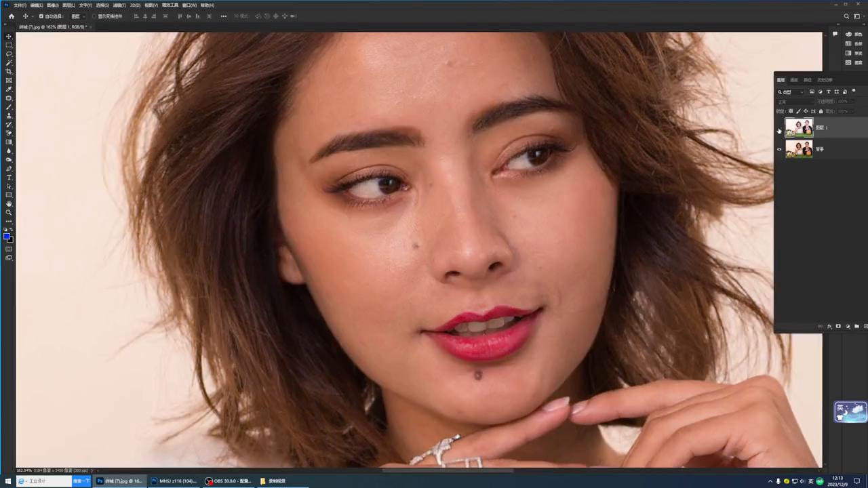Select the Dodge tool

click(9, 159)
